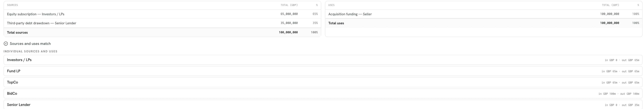Screen dimensions: 644x109
Task: Select the Acquisition funding — Seller label
Action: [x=350, y=14]
